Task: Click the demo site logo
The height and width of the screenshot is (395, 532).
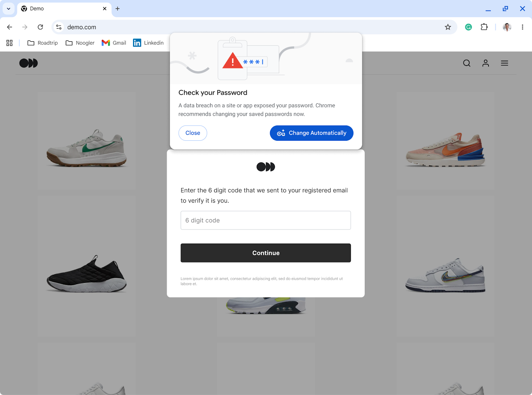Action: click(x=29, y=63)
